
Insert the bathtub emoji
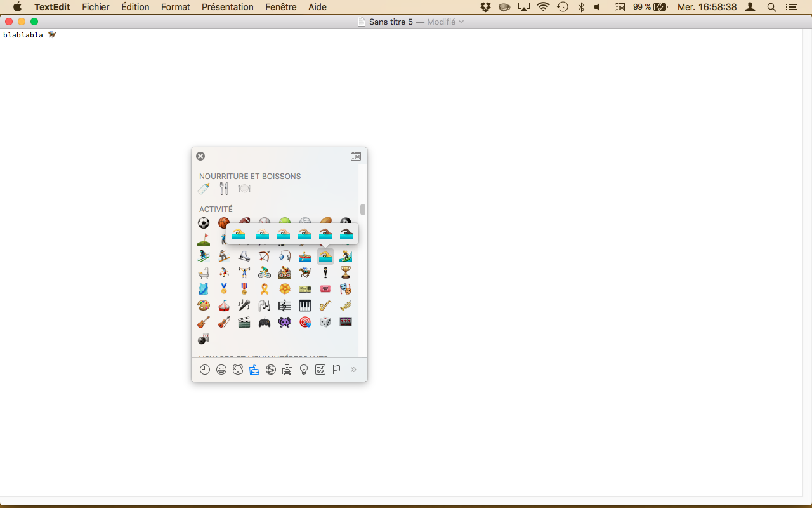click(204, 272)
